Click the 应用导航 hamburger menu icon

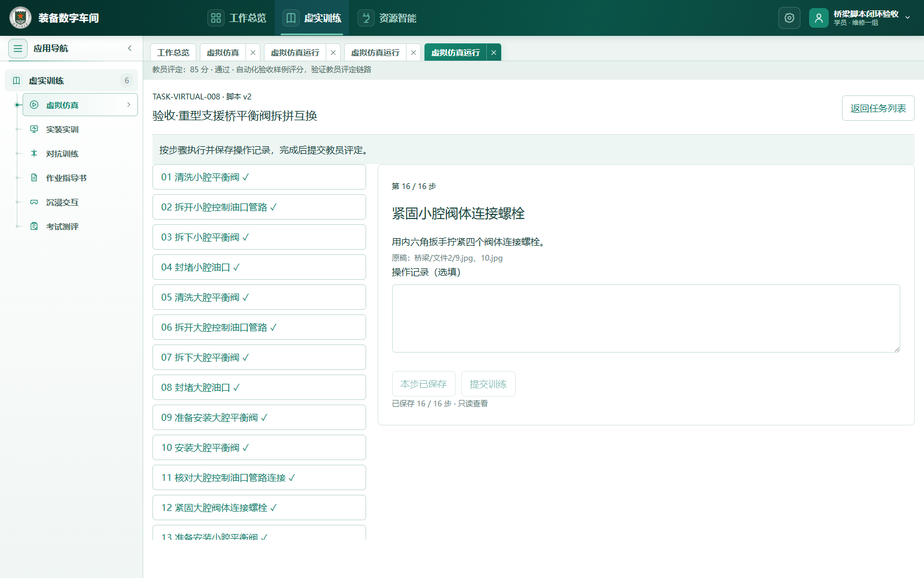point(18,49)
